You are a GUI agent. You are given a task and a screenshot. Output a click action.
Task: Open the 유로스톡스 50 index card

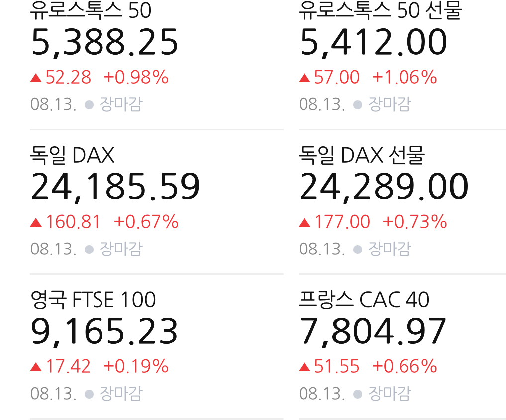coord(157,61)
